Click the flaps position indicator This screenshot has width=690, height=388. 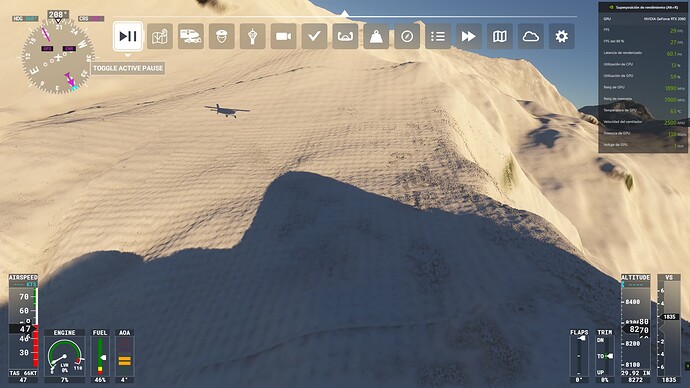click(x=579, y=355)
